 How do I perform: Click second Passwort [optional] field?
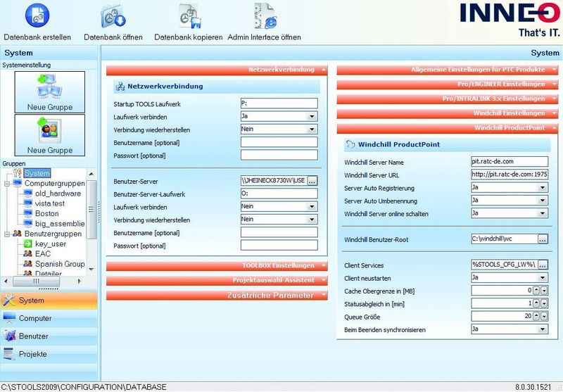click(279, 245)
